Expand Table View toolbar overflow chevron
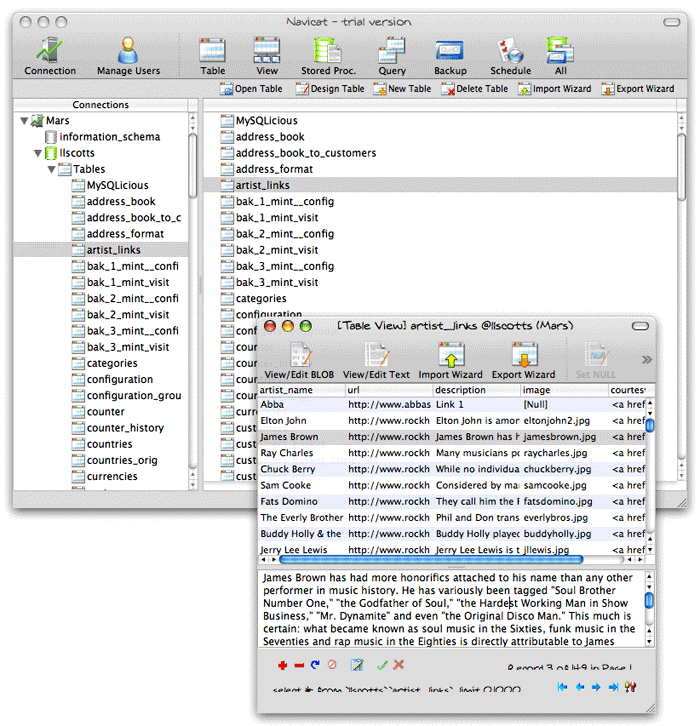 click(x=647, y=359)
